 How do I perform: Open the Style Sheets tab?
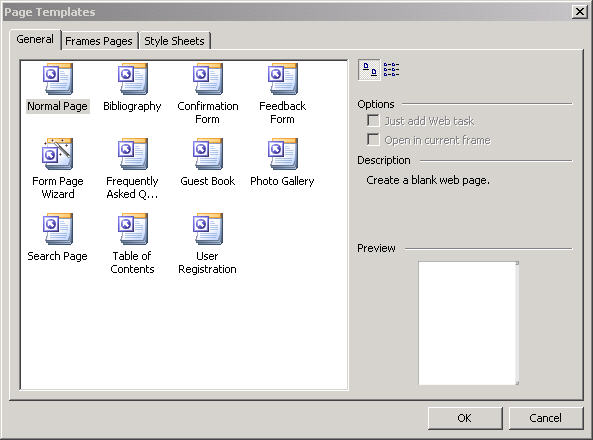click(x=174, y=41)
